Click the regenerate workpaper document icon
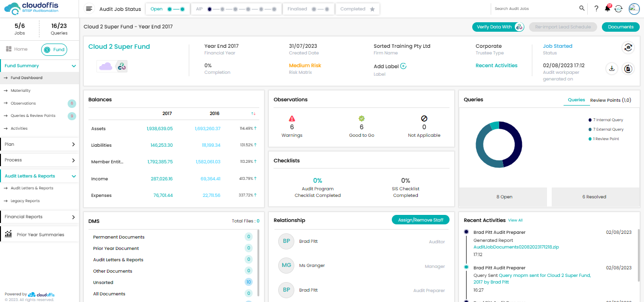This screenshot has height=302, width=644. (x=628, y=69)
